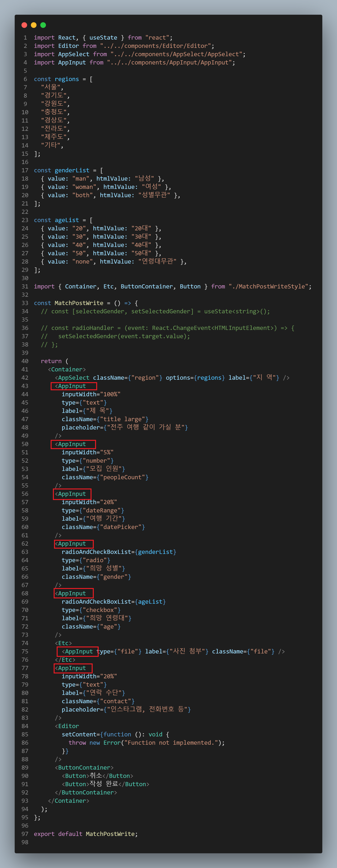
Task: Click the "충청도" region string
Action: coord(53,112)
